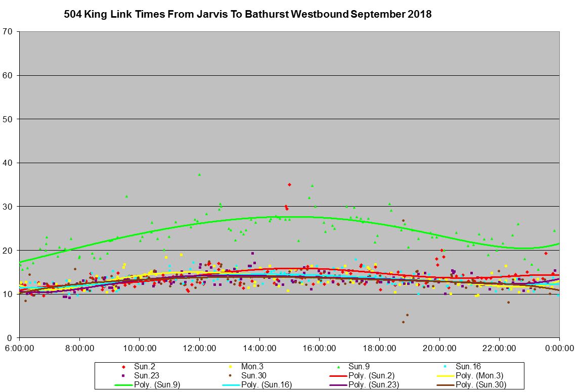Click the chart title "504 King Link Times"
575x392 pixels.
tap(248, 15)
